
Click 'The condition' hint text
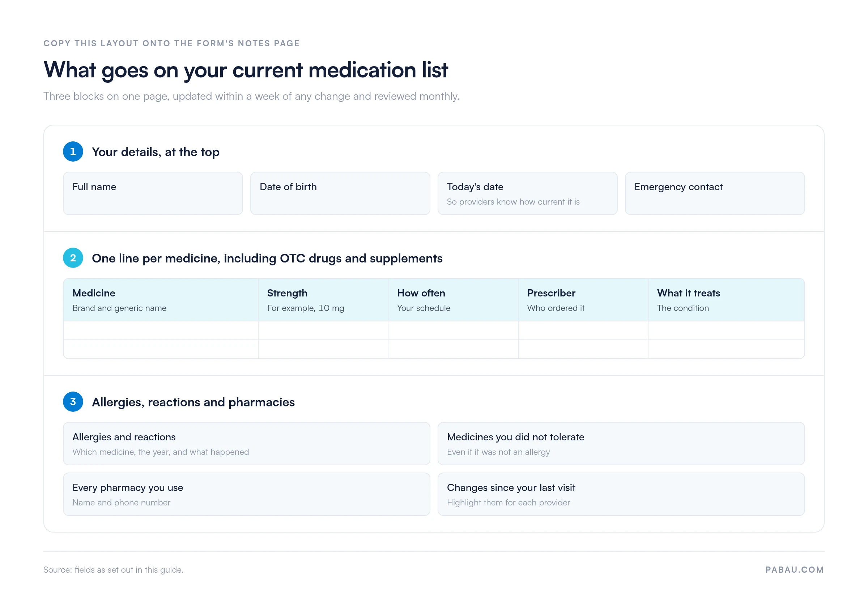click(x=683, y=308)
